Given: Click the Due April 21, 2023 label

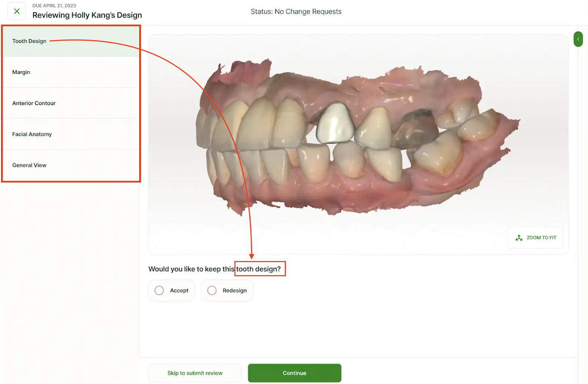Looking at the screenshot, I should pos(54,6).
